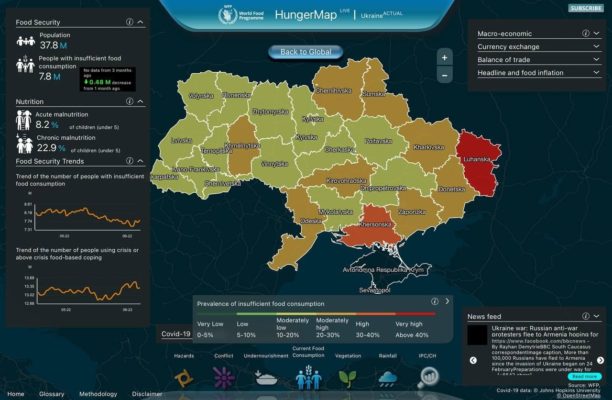Select the Rainfall cloud icon
Viewport: 612px width, 400px height.
[x=388, y=379]
